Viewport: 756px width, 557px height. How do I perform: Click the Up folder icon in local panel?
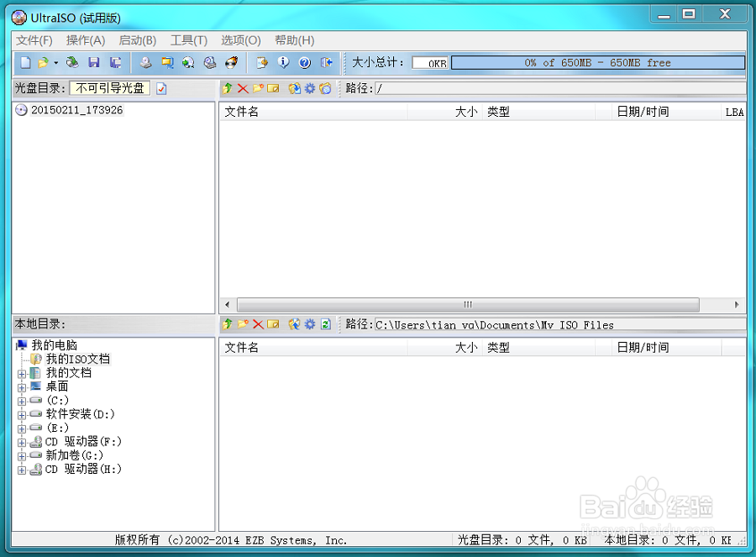tap(228, 324)
